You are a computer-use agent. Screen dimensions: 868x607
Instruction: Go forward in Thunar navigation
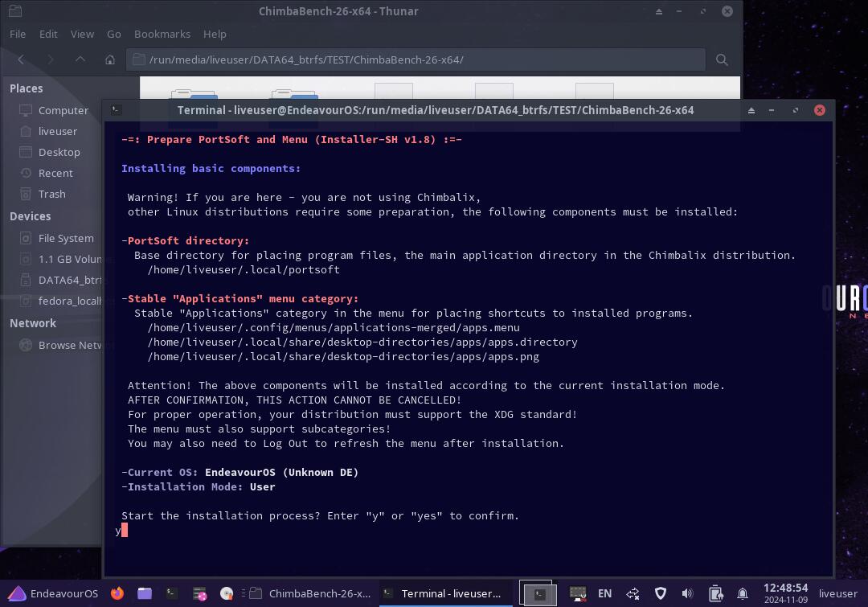click(x=51, y=59)
